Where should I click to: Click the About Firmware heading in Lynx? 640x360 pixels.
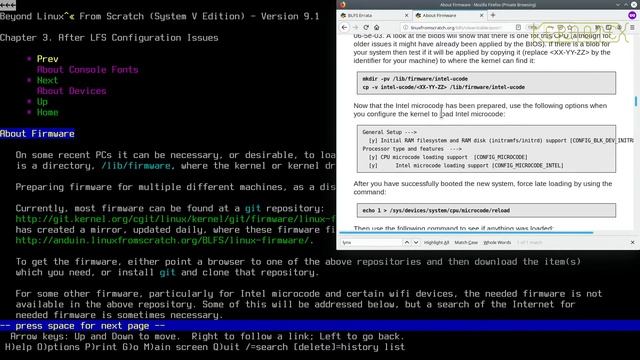37,133
